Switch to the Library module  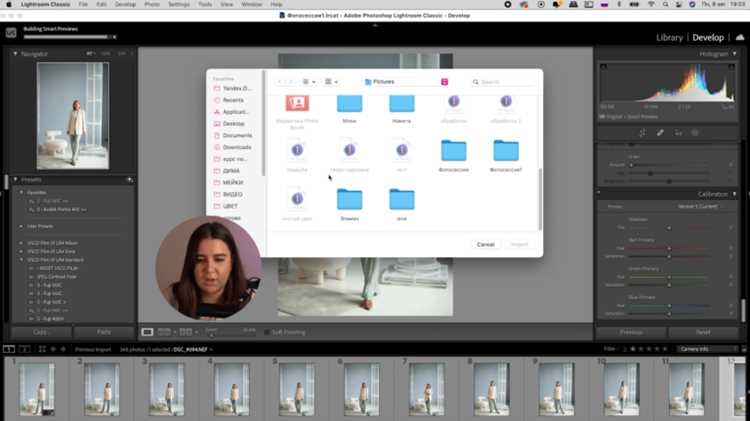coord(669,37)
